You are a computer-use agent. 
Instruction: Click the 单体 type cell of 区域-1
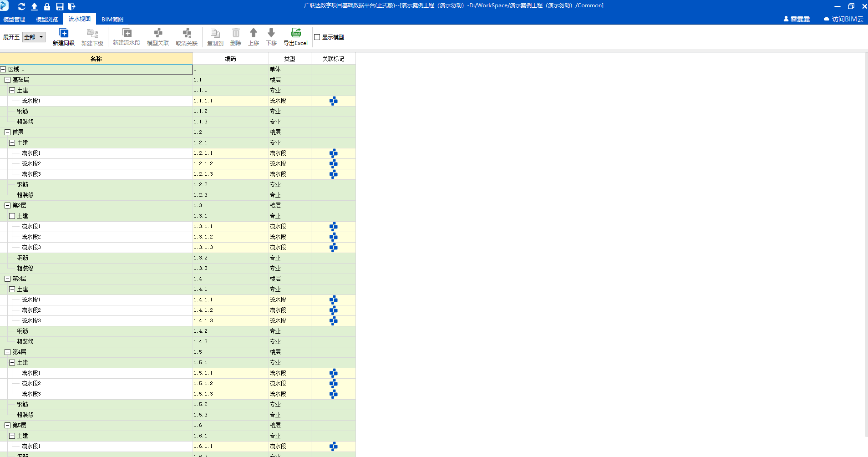[x=290, y=70]
